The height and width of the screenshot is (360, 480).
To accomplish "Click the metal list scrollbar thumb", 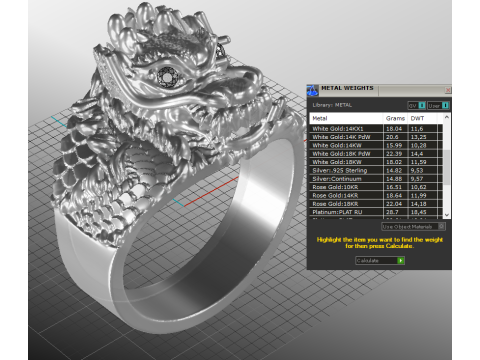I will tap(447, 167).
